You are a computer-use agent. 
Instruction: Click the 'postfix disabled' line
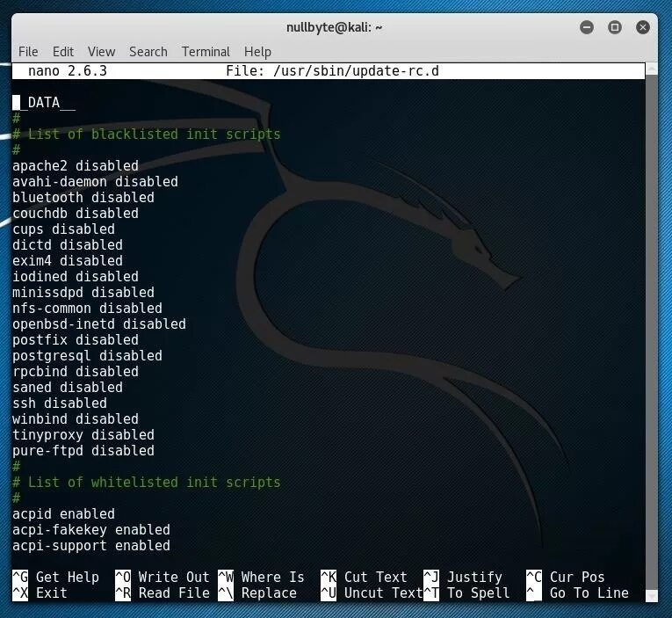coord(76,340)
